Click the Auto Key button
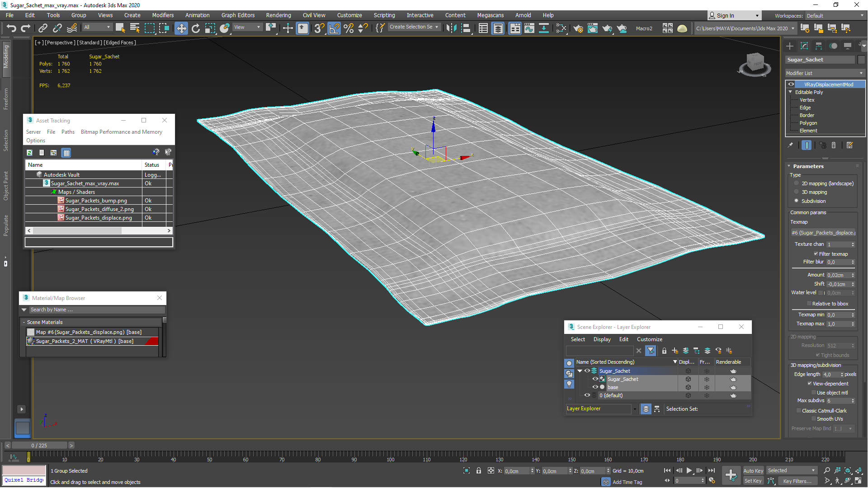Image resolution: width=868 pixels, height=488 pixels. [x=753, y=470]
